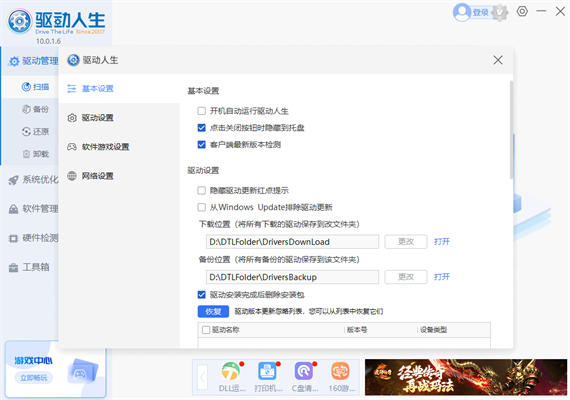This screenshot has height=400, width=570.
Task: Toggle the 驱动名称 select-all checkbox
Action: click(206, 330)
